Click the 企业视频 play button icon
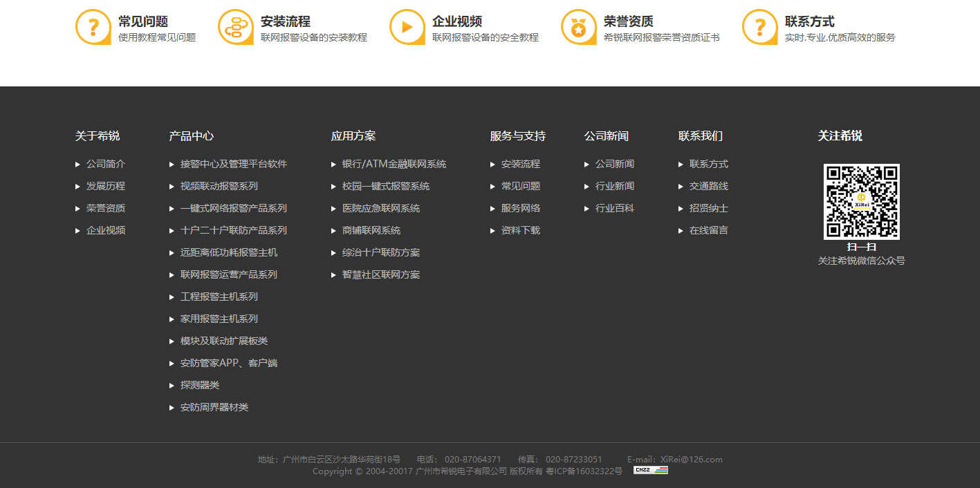 tap(407, 27)
